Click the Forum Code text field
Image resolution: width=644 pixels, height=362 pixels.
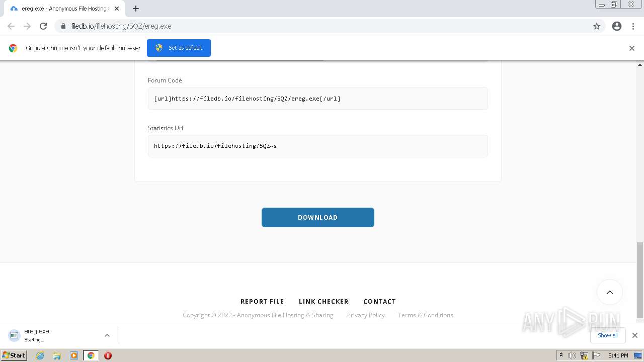[x=318, y=99]
